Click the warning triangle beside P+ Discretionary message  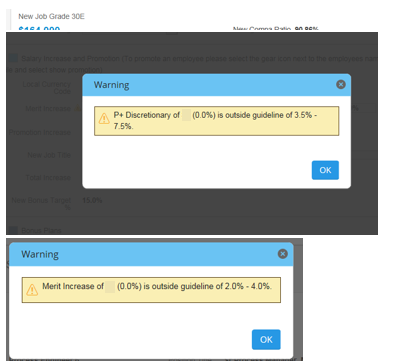point(104,118)
